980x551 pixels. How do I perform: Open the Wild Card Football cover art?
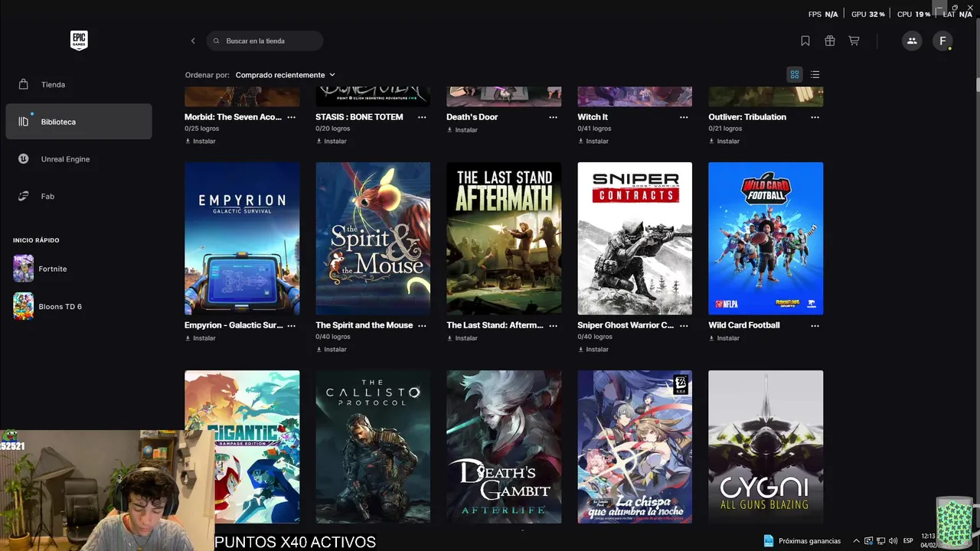[x=766, y=238]
